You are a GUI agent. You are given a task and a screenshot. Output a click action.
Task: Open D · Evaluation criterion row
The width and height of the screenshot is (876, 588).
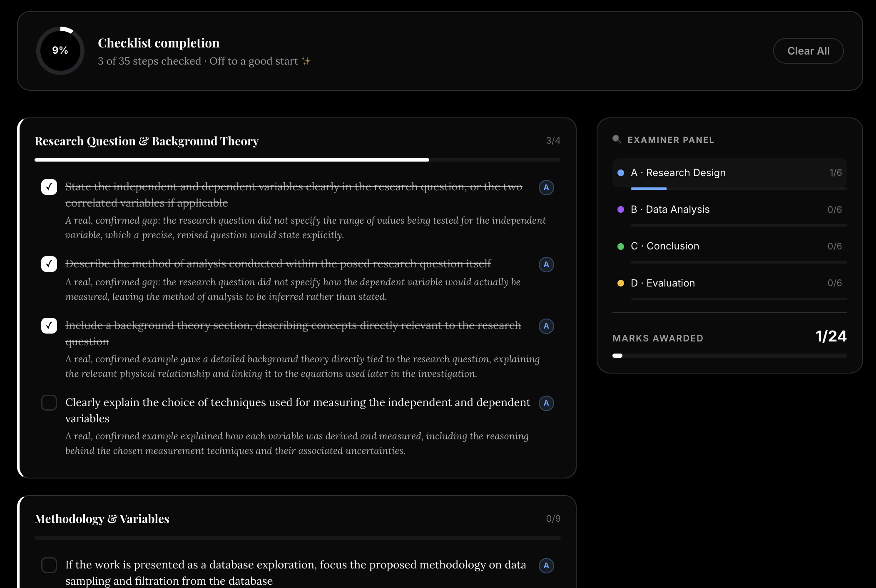[x=729, y=283]
